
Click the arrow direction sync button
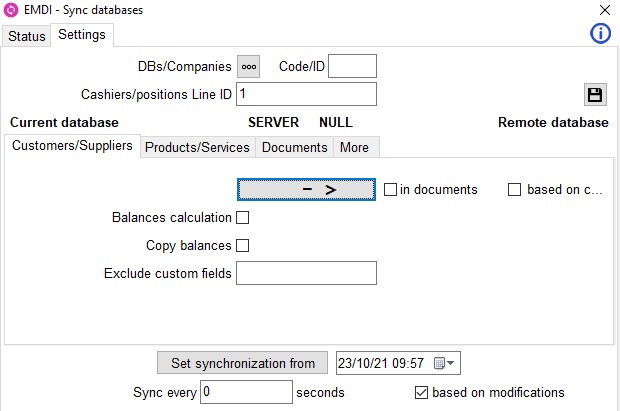coord(306,189)
